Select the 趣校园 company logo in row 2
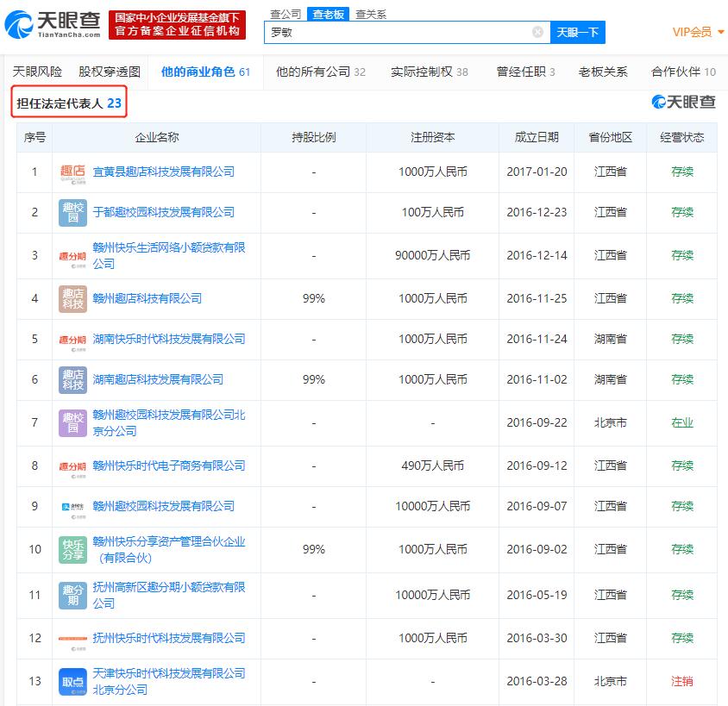Viewport: 728px width, 706px height. [x=72, y=212]
